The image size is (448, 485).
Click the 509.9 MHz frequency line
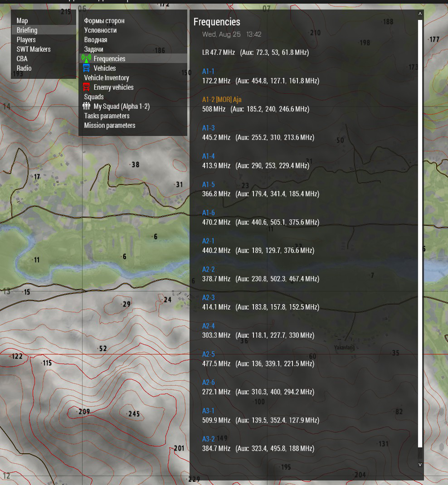pyautogui.click(x=261, y=420)
